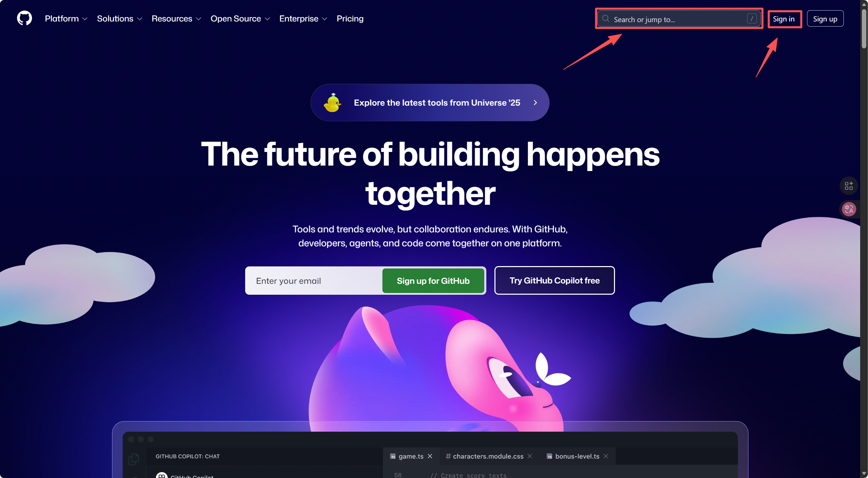Close the game.ts tab

click(x=430, y=456)
